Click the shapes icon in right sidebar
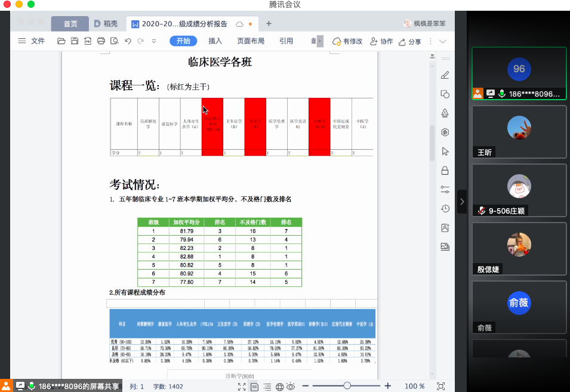570x392 pixels. coord(445,94)
